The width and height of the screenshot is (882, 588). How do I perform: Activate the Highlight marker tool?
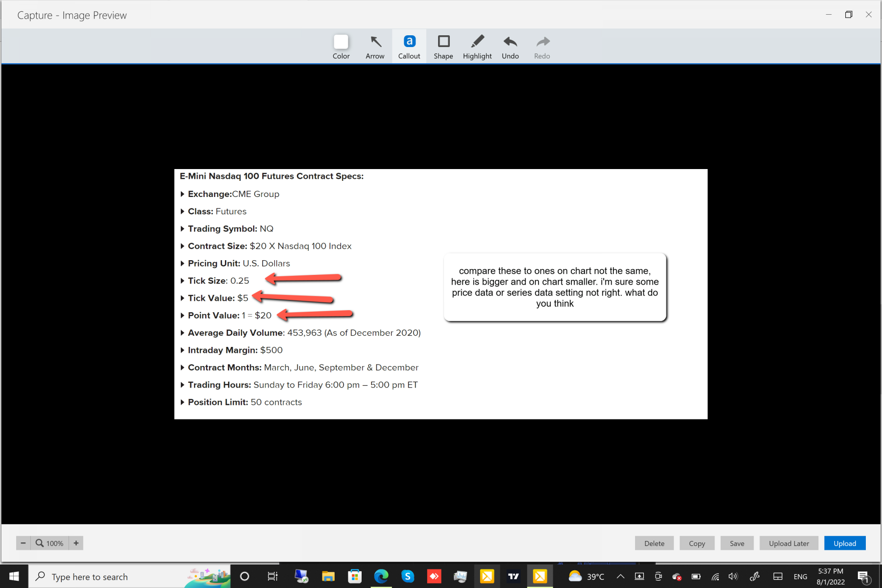[x=477, y=47]
